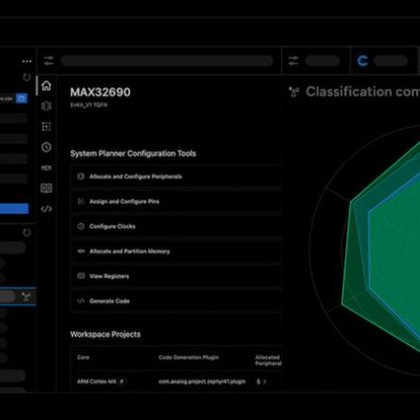
Task: Click the Generate Code row icon
Action: tap(81, 301)
